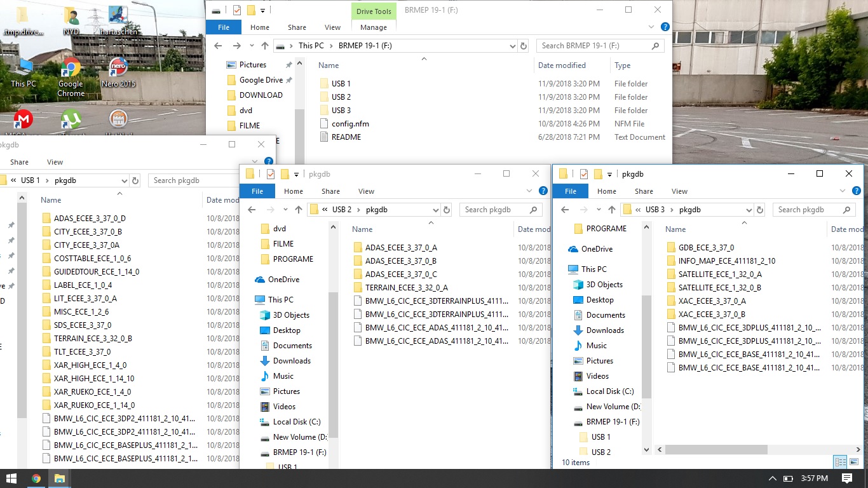Refresh the BRMEP 19-1 (F:) window address bar

tap(524, 46)
